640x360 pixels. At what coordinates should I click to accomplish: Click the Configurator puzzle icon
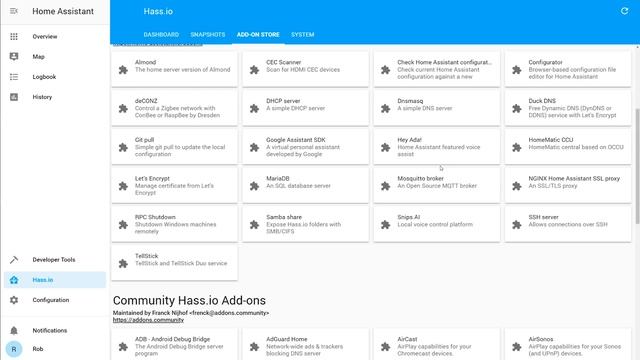point(516,70)
